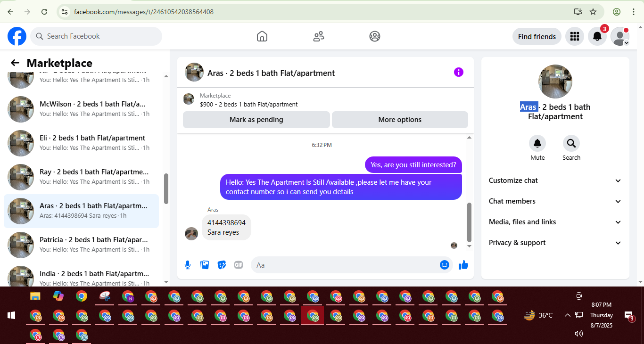The height and width of the screenshot is (344, 644).
Task: Reload the page in Chrome
Action: pyautogui.click(x=44, y=12)
